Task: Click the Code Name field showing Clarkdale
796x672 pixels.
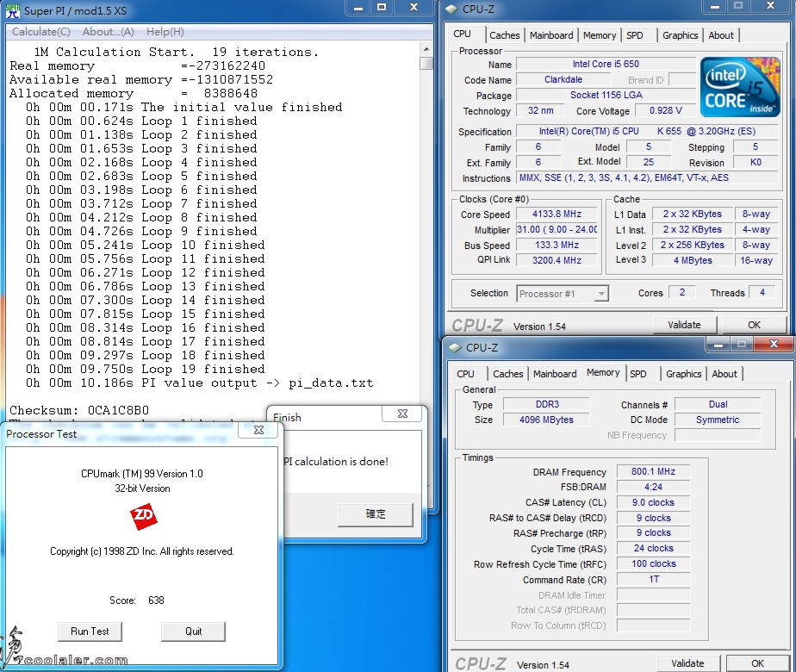Action: point(563,79)
